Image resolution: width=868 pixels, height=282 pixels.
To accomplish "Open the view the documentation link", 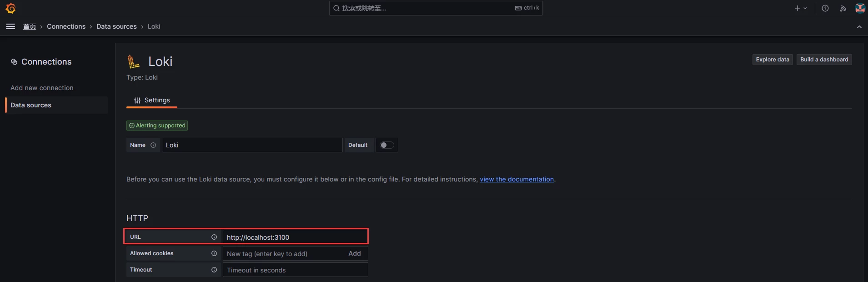I will tap(517, 179).
